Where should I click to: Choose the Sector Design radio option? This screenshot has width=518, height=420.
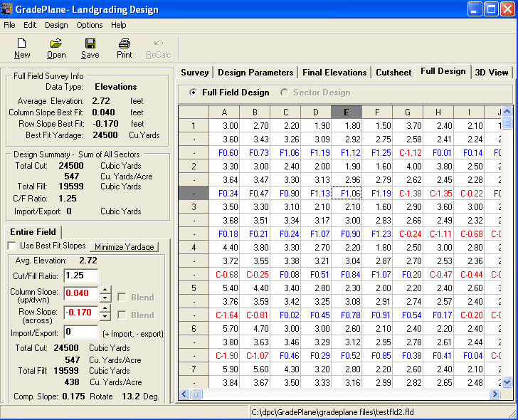click(285, 93)
